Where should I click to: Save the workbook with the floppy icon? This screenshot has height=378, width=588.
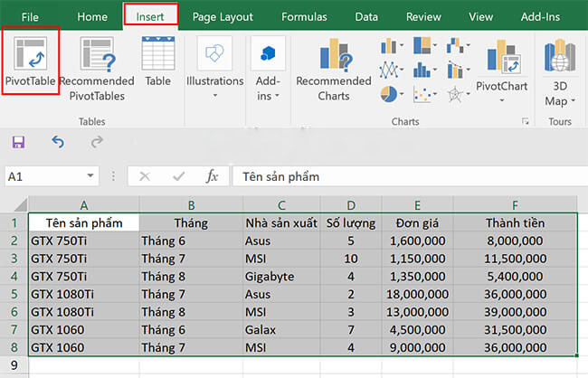click(18, 142)
